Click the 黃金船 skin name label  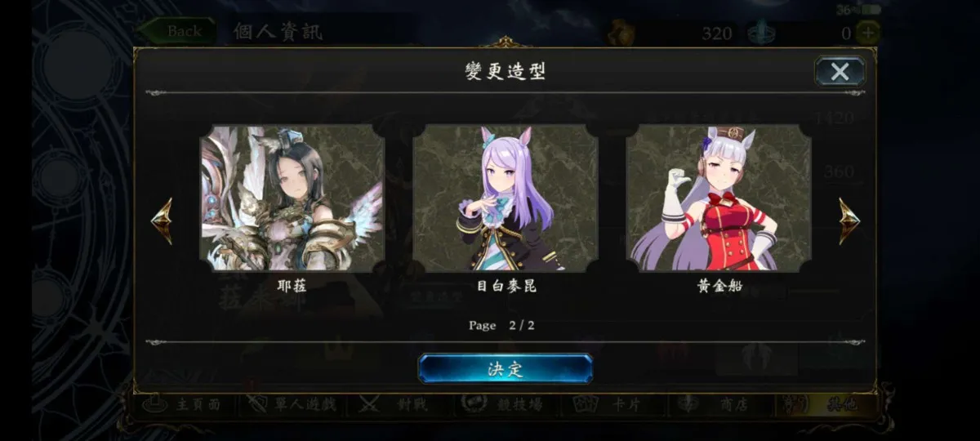coord(719,287)
